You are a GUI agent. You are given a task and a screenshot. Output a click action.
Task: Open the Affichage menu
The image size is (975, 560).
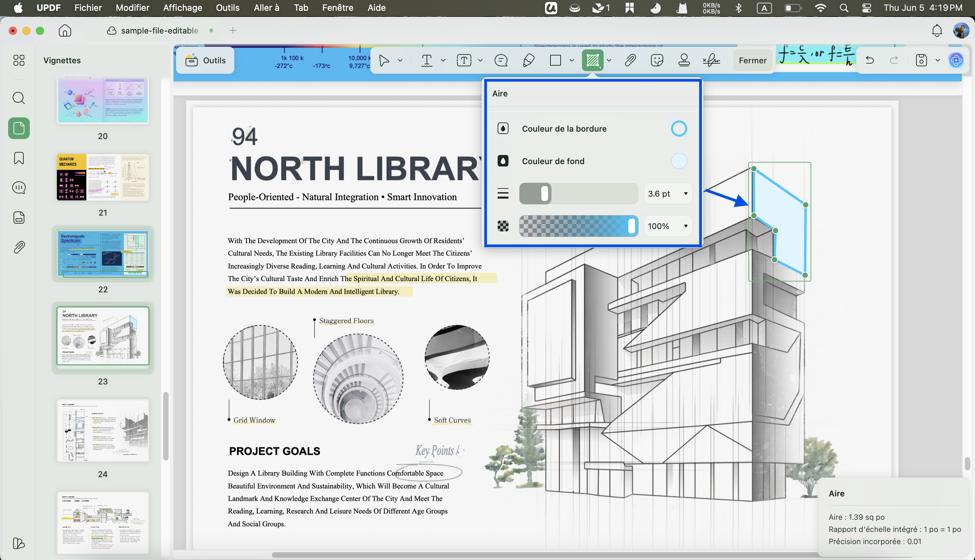(x=182, y=8)
